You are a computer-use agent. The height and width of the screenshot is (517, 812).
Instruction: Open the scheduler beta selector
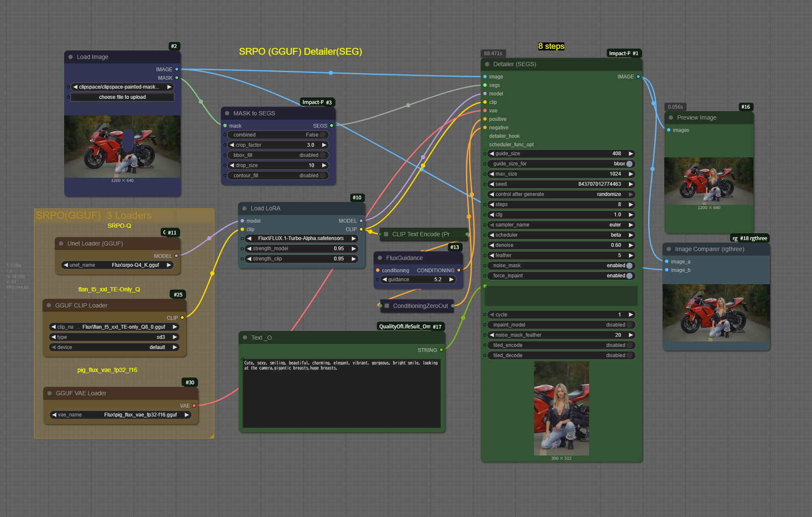click(560, 235)
